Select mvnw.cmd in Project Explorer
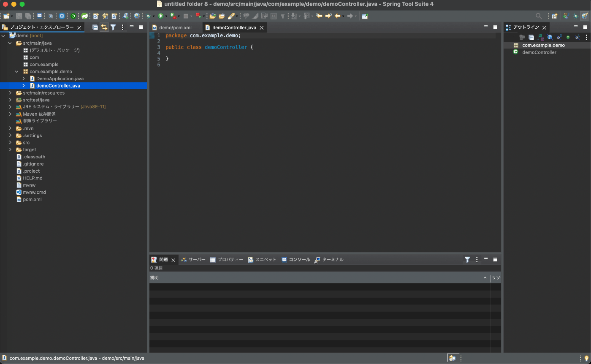The image size is (591, 364). click(34, 192)
